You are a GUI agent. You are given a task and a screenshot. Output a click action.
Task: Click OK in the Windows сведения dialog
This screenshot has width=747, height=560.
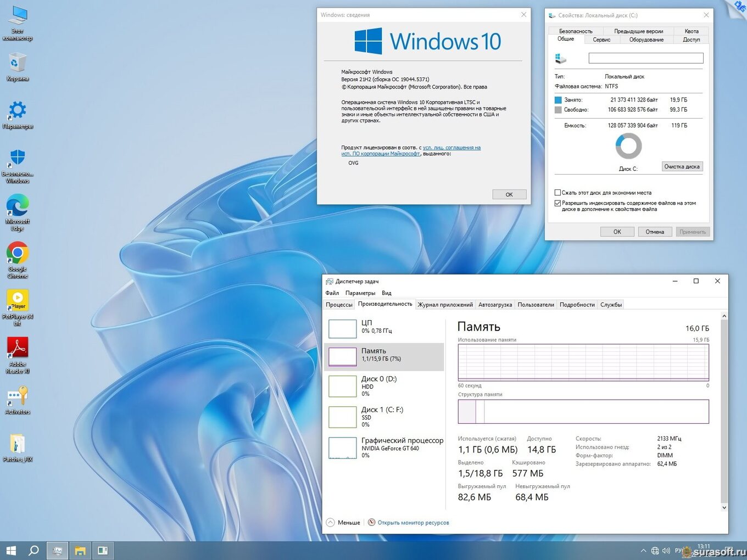pyautogui.click(x=509, y=194)
